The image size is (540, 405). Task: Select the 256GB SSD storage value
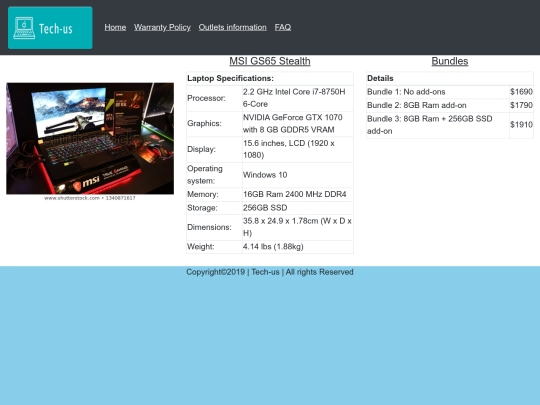265,208
